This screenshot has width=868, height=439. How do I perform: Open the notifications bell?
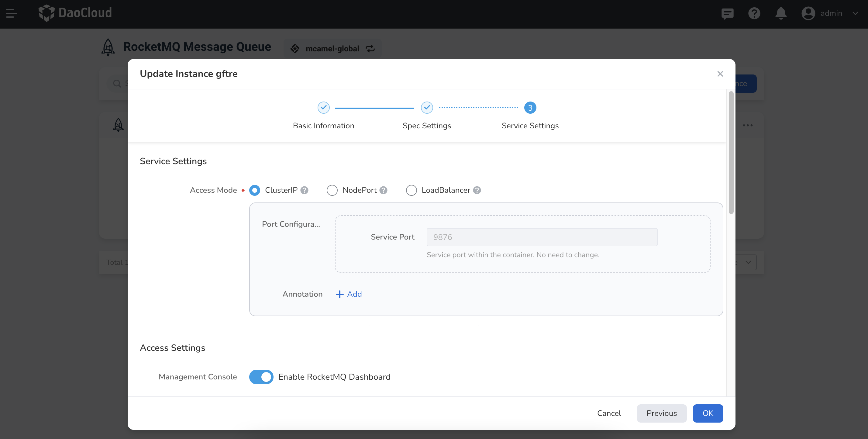click(781, 13)
